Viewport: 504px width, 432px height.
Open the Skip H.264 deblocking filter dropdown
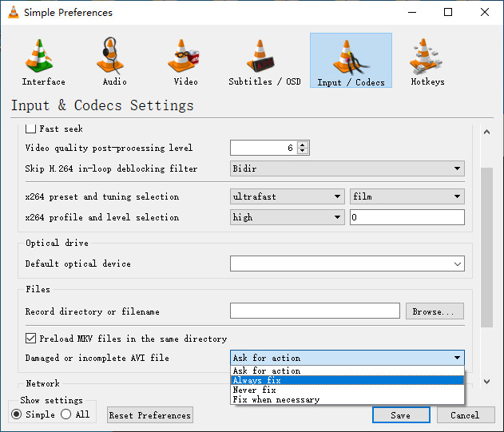point(347,168)
